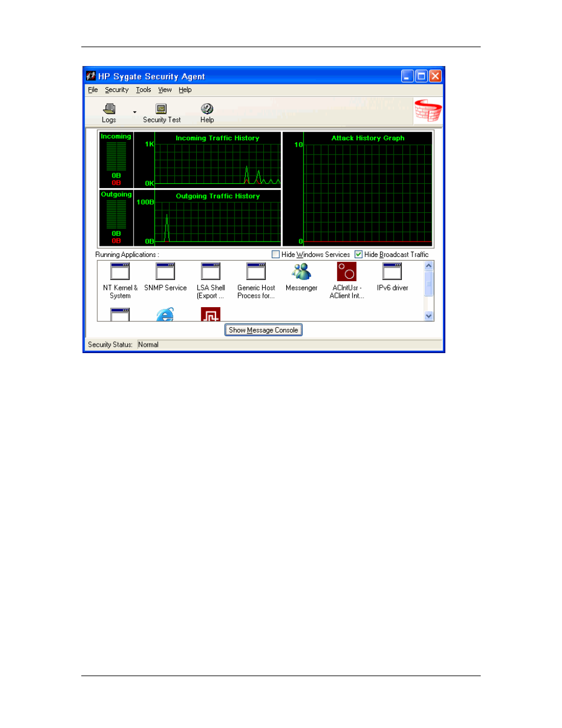562x728 pixels.
Task: Open the View menu
Action: [x=165, y=90]
